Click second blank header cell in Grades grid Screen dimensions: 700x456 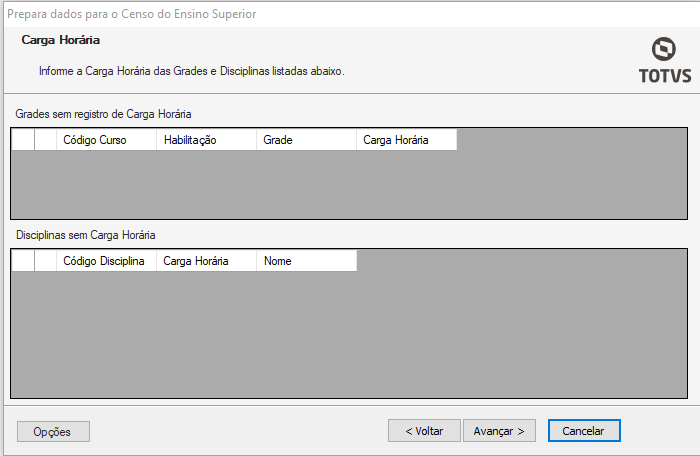(45, 140)
